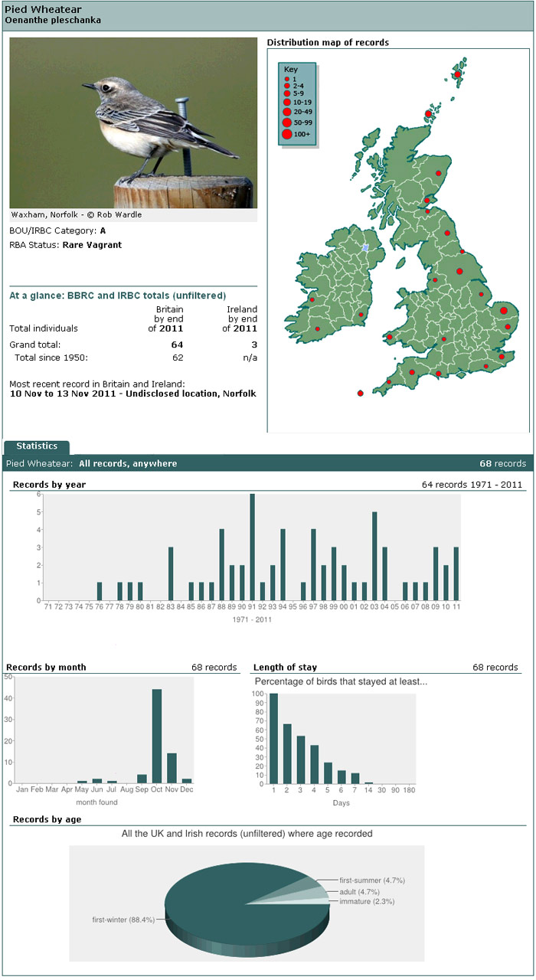
Task: Select the Shetland record marker on map
Action: click(x=457, y=75)
